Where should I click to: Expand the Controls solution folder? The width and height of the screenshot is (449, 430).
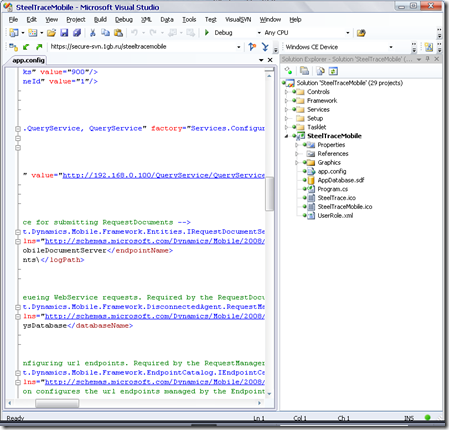click(x=286, y=92)
